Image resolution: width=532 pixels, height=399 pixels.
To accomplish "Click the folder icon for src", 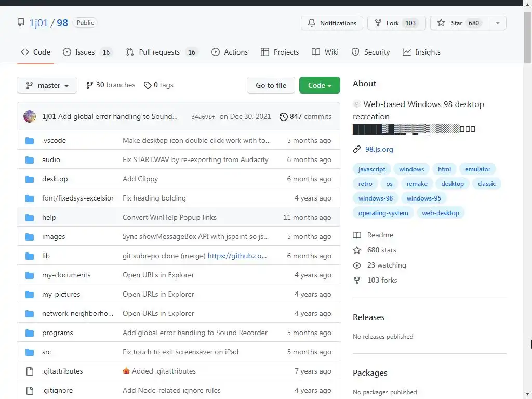I will [x=30, y=352].
